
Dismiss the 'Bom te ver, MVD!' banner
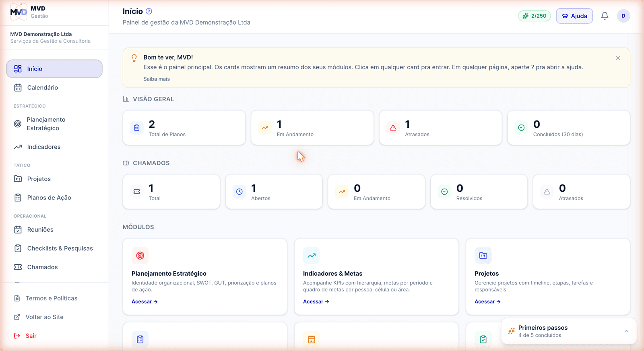[618, 58]
